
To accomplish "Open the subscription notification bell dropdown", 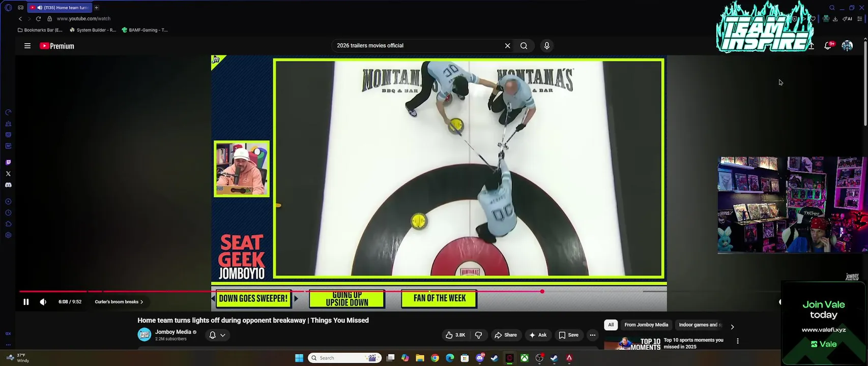I will pyautogui.click(x=217, y=335).
